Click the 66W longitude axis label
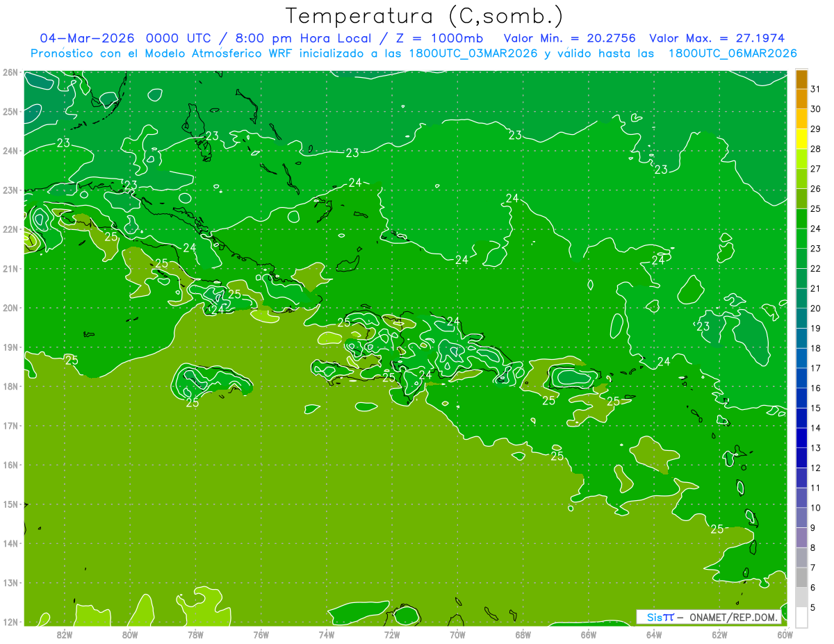 [x=588, y=634]
